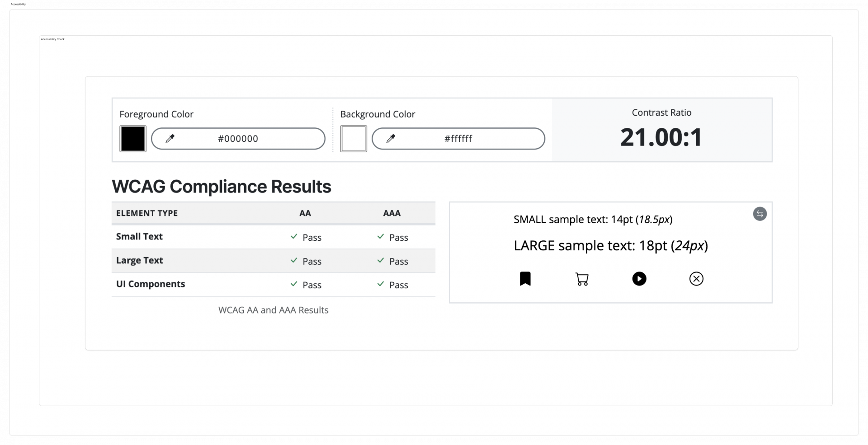This screenshot has width=868, height=445.
Task: Click the green checkmark for Large Text AA
Action: coord(294,260)
